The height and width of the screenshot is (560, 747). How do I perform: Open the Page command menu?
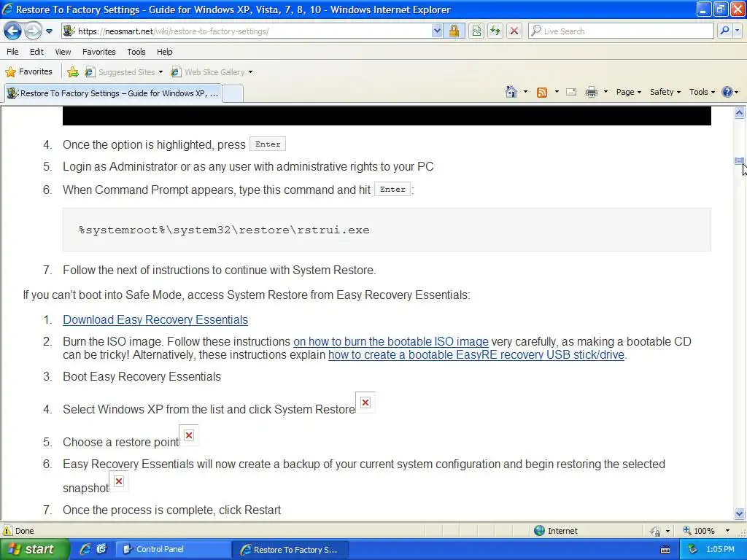pos(629,93)
